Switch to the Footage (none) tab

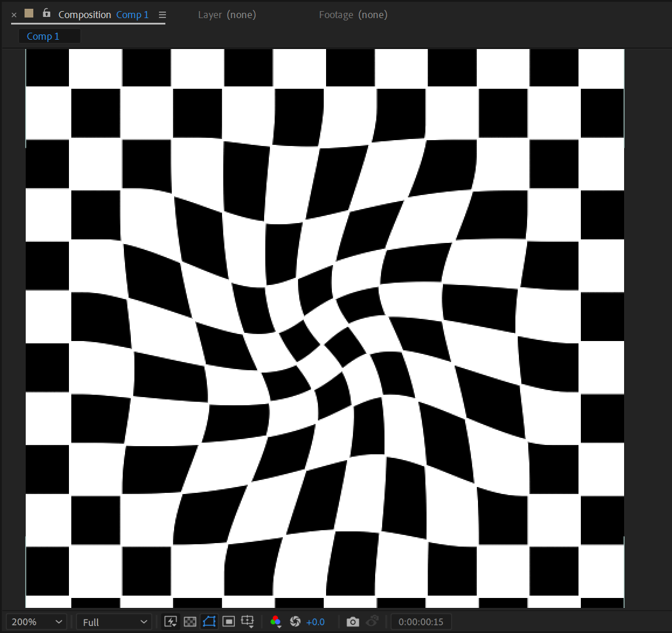click(353, 15)
